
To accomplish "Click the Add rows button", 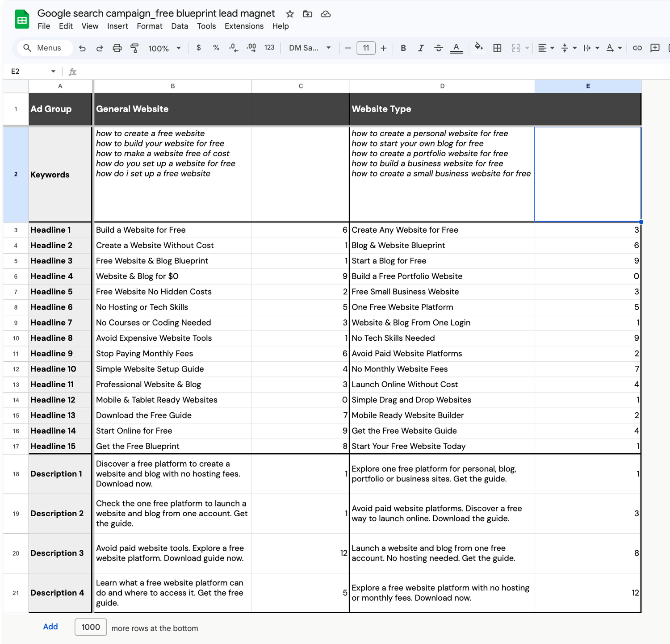I will 50,627.
